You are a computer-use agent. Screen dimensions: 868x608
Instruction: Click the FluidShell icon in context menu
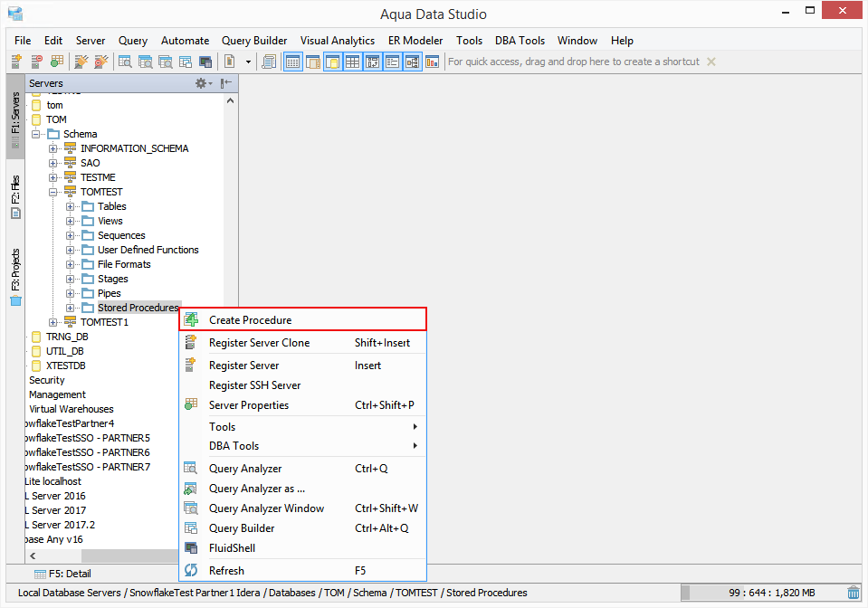pos(191,547)
